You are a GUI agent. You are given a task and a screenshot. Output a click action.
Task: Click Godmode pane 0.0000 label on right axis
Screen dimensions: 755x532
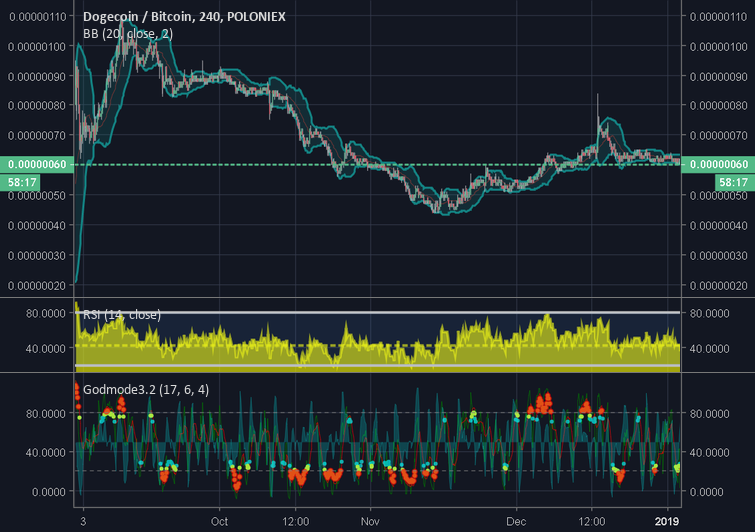click(x=706, y=492)
